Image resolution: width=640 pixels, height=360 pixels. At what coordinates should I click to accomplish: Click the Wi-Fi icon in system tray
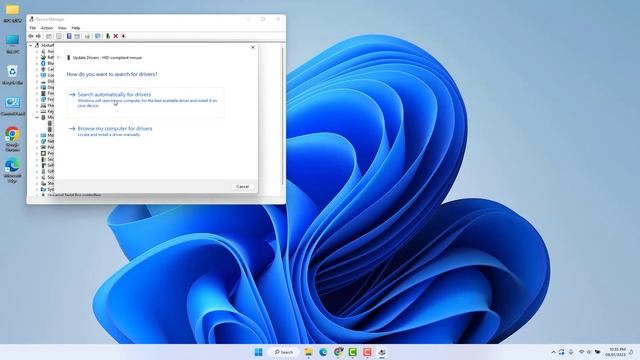[x=581, y=352]
